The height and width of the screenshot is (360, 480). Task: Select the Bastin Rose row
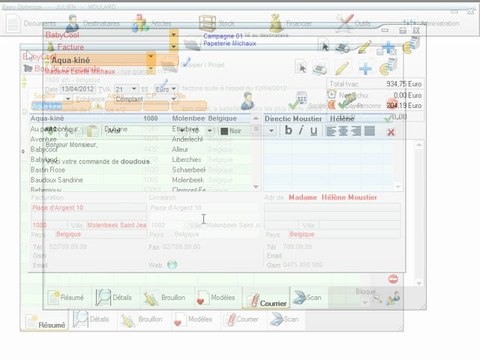click(x=140, y=170)
